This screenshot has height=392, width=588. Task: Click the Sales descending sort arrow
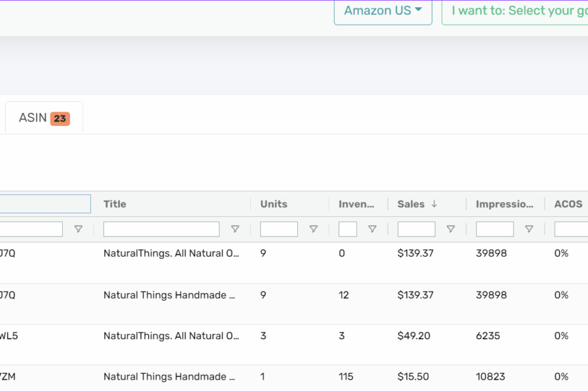(x=434, y=204)
